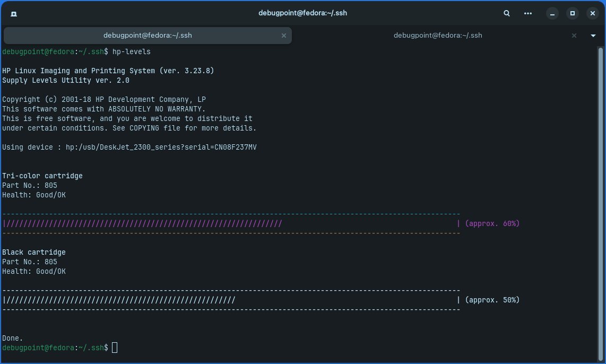The image size is (606, 364).
Task: Open the three-dot main menu
Action: (x=527, y=13)
